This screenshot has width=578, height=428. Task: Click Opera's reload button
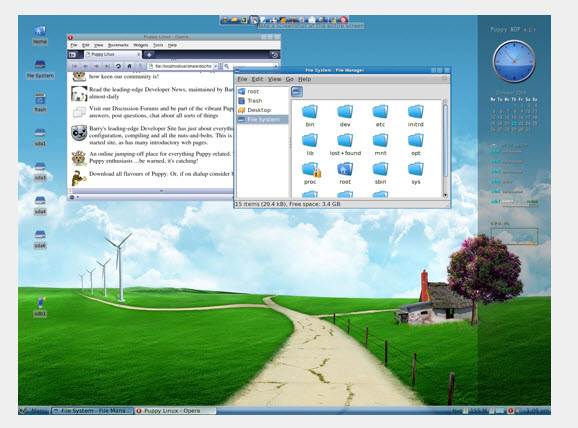[118, 66]
